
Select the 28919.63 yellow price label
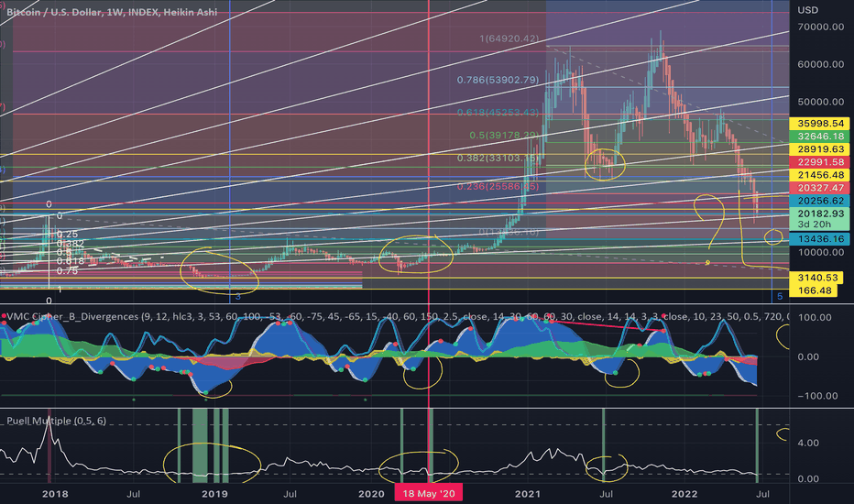tap(821, 149)
